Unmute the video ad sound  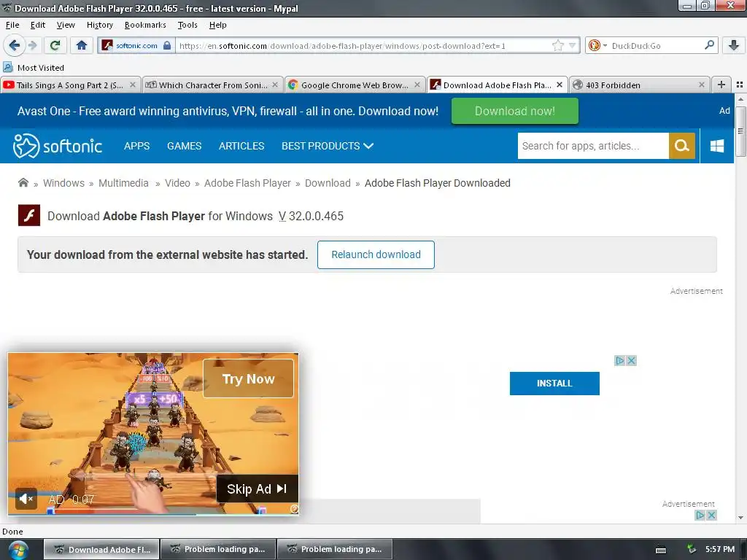tap(26, 499)
